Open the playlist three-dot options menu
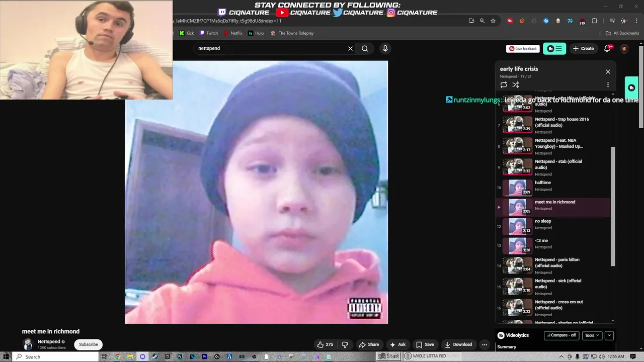Image resolution: width=644 pixels, height=362 pixels. [x=608, y=85]
